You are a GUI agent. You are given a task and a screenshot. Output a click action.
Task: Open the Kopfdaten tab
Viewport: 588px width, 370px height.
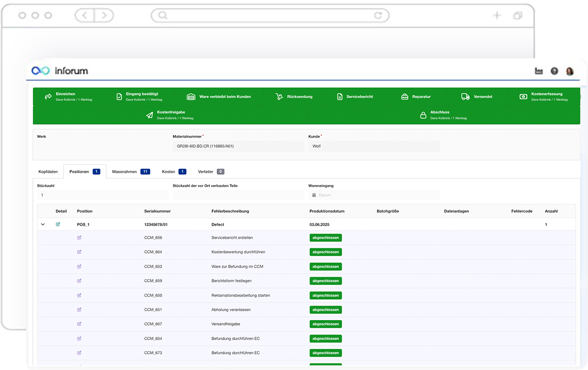coord(48,172)
